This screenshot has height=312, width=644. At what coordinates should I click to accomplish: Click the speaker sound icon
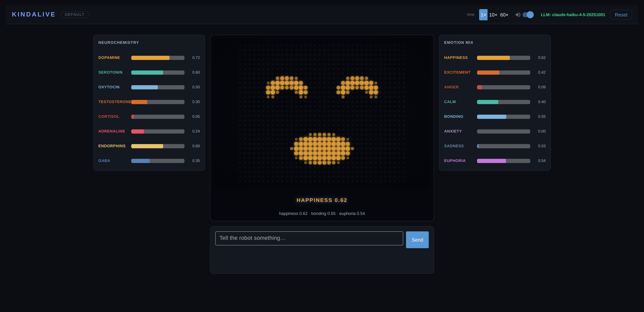click(x=518, y=15)
